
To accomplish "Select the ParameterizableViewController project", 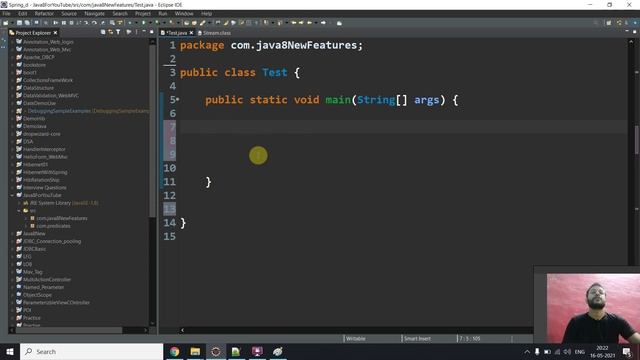I will 56,302.
